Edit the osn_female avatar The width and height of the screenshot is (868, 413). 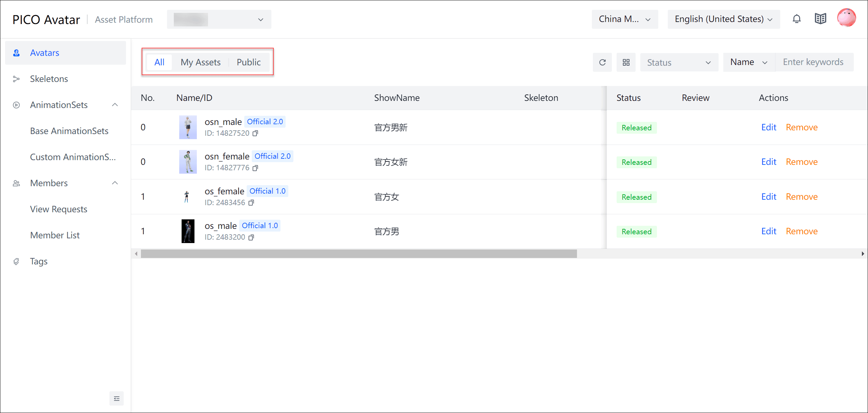click(769, 162)
